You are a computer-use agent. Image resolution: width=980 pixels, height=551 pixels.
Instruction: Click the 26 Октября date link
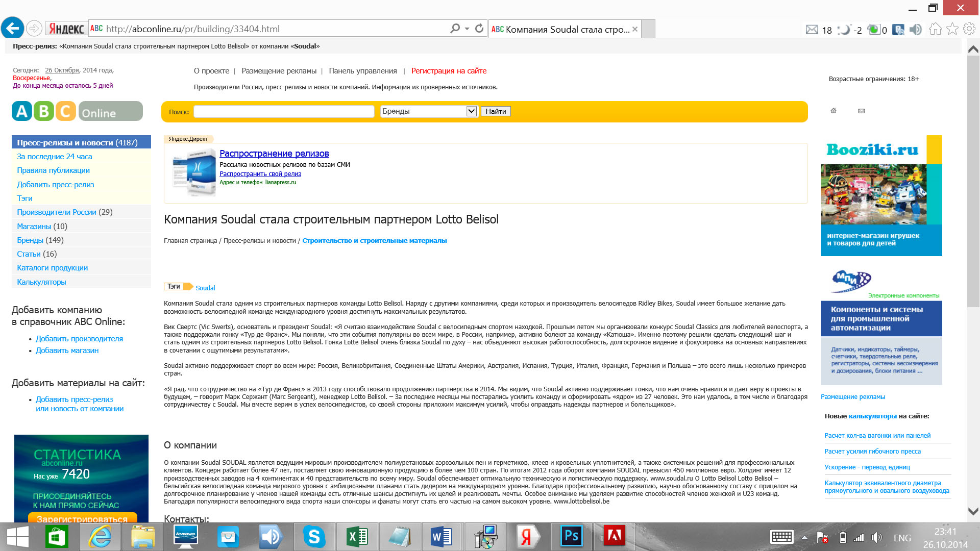pyautogui.click(x=62, y=70)
